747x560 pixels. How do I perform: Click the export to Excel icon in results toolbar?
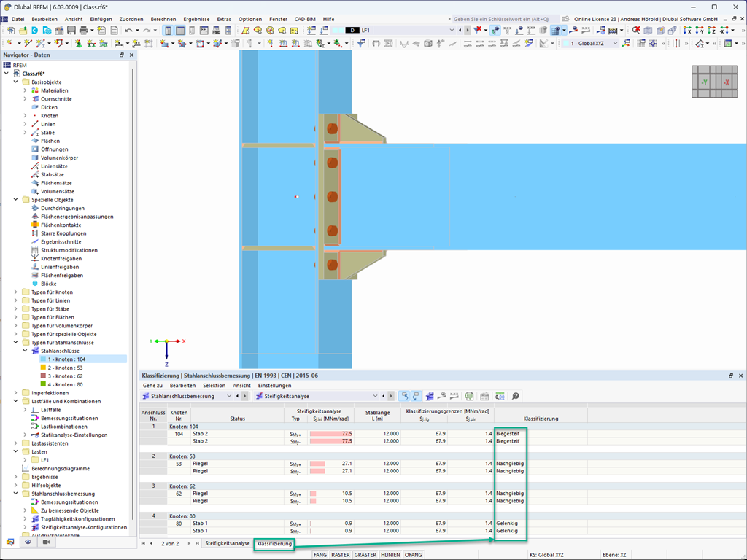click(469, 396)
